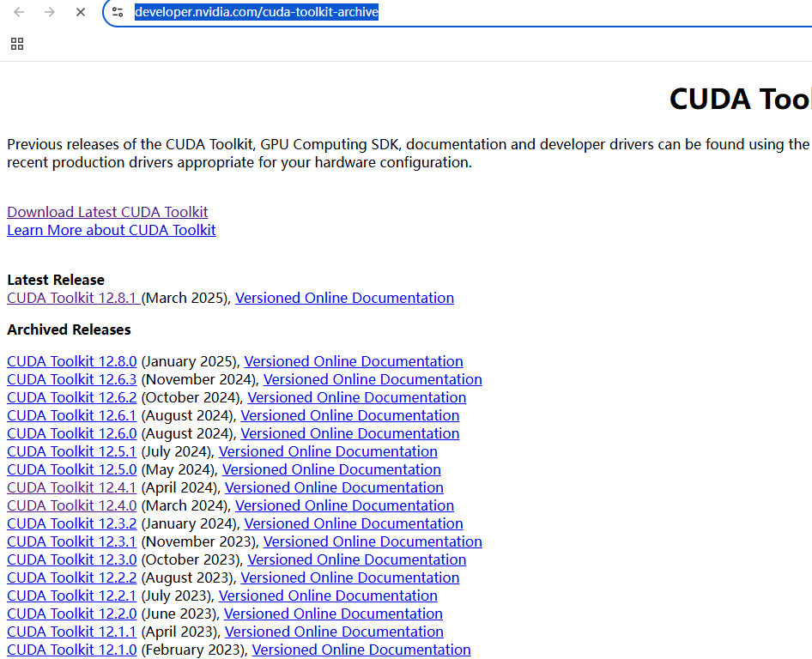Click the '(June 2023)' date text
Image resolution: width=812 pixels, height=659 pixels.
point(179,614)
